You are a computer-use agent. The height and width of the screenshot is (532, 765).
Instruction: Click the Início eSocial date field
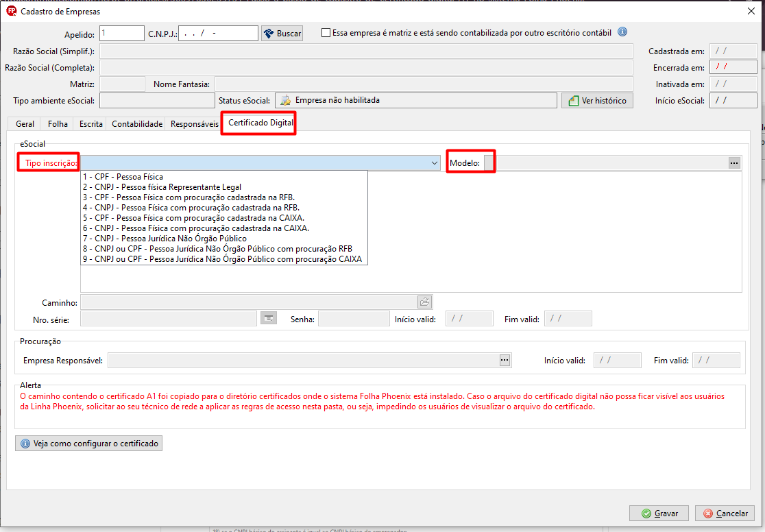point(733,101)
